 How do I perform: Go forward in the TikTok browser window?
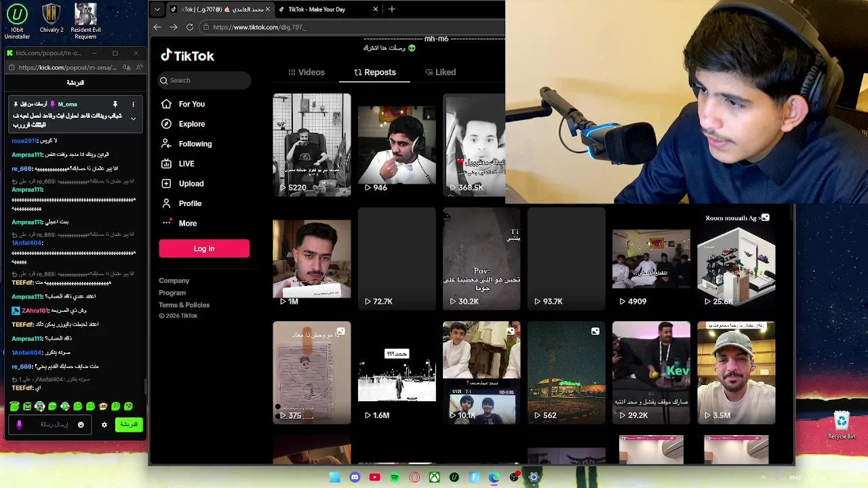(174, 27)
